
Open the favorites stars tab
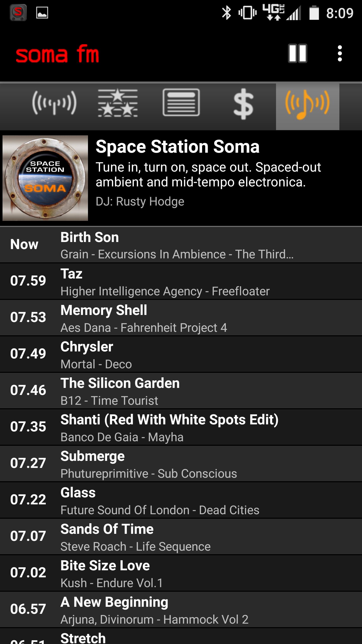point(118,103)
